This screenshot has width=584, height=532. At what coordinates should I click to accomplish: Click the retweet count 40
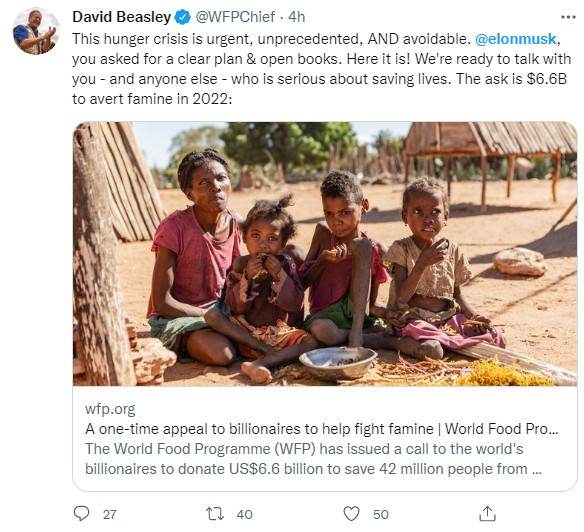click(x=244, y=514)
